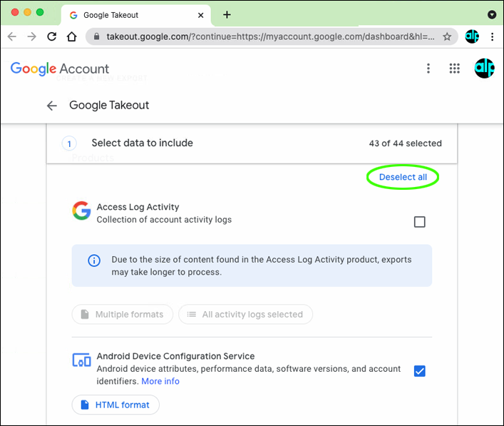
Task: Go back using the Google Takeout arrow
Action: [51, 106]
